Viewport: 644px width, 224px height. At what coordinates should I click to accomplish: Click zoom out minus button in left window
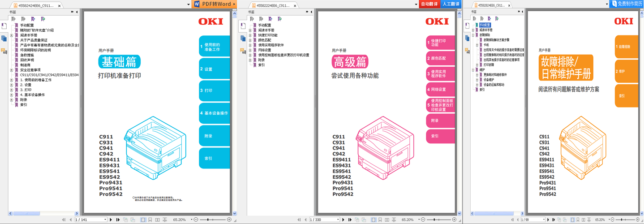[x=196, y=220]
